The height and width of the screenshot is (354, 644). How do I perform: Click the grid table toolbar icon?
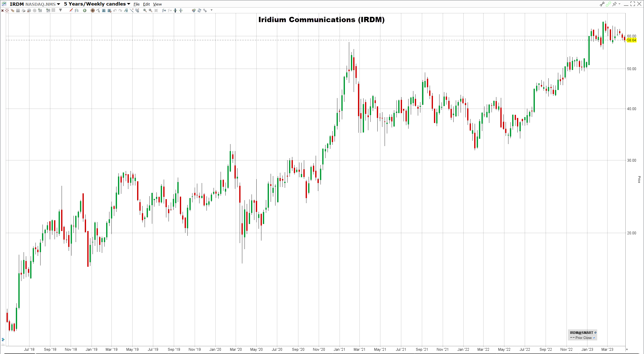coord(18,10)
